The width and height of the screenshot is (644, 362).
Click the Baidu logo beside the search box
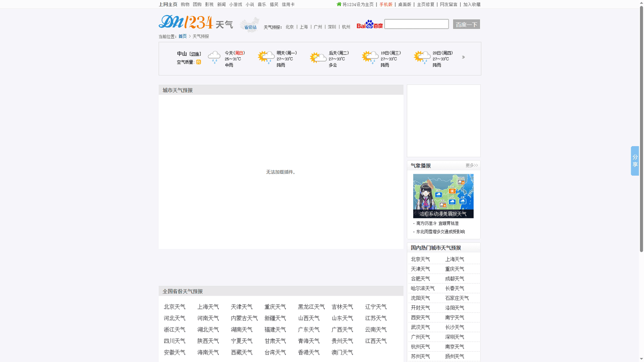(369, 25)
